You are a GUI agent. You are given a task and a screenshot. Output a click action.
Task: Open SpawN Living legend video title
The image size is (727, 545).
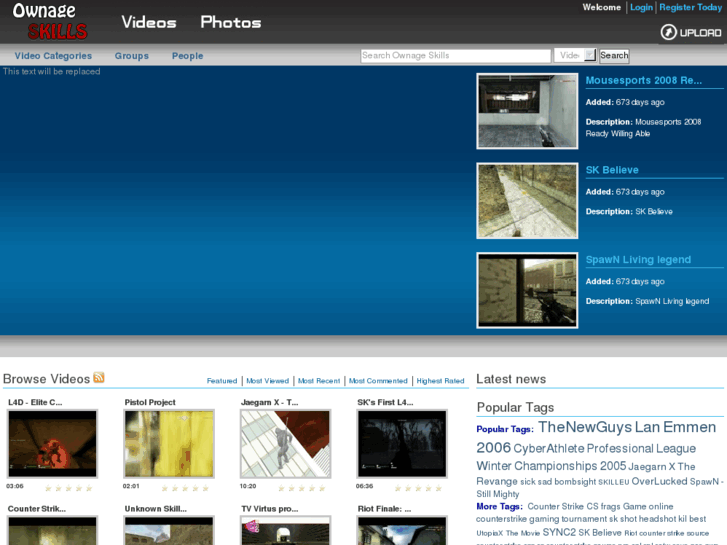[x=638, y=260]
